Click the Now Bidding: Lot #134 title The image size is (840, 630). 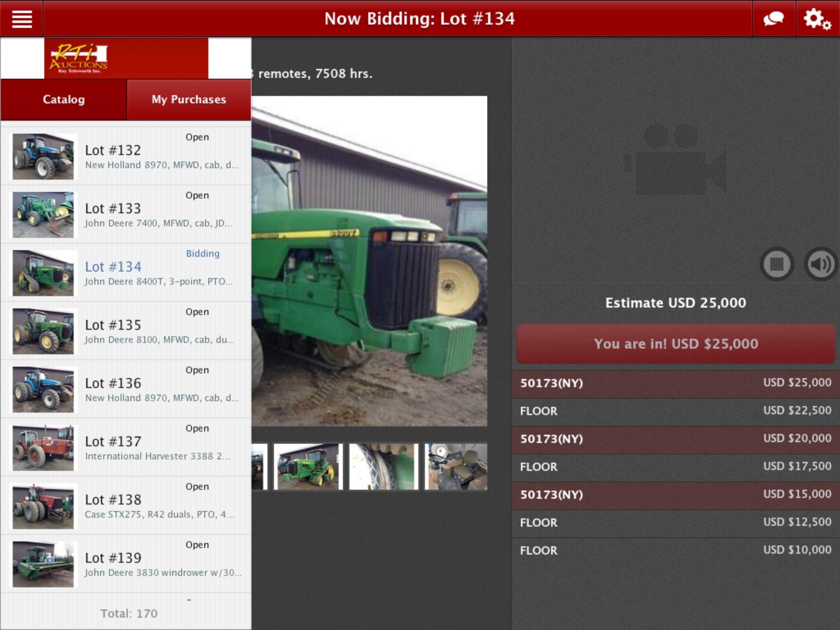click(x=419, y=19)
